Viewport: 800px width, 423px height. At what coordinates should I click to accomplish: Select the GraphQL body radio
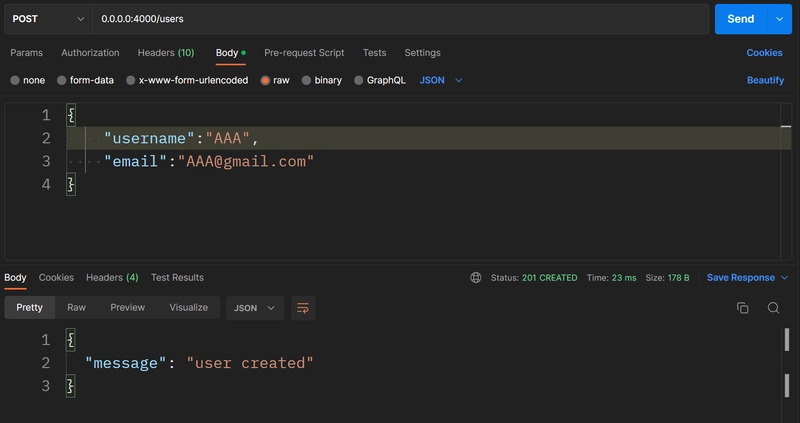coord(359,80)
